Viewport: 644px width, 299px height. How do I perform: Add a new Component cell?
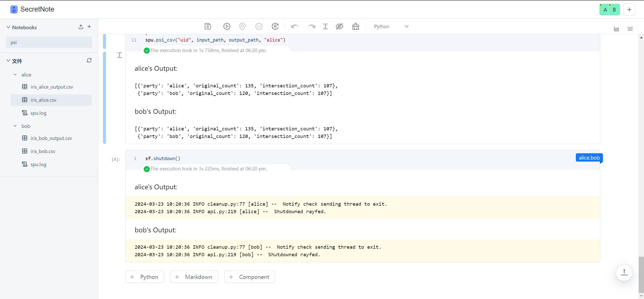[249, 277]
